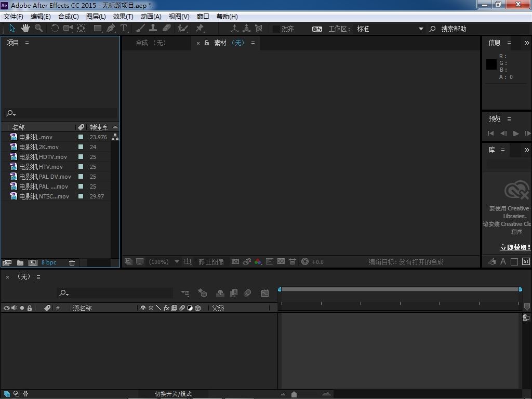Toggle the Transfer Controls pane at timeline bottom

pos(16,394)
